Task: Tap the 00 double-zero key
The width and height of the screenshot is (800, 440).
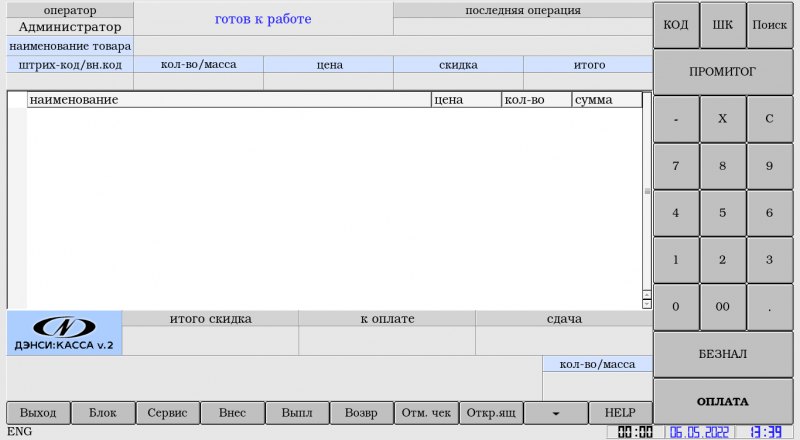Action: (x=722, y=307)
